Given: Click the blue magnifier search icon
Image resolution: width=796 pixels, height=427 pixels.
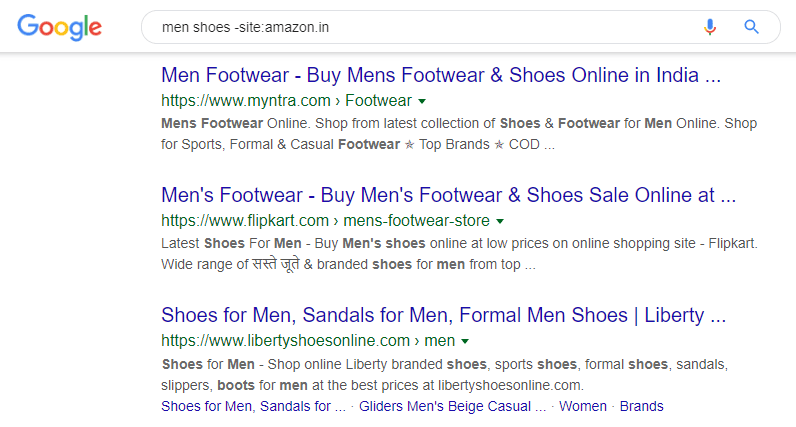Looking at the screenshot, I should pos(751,26).
